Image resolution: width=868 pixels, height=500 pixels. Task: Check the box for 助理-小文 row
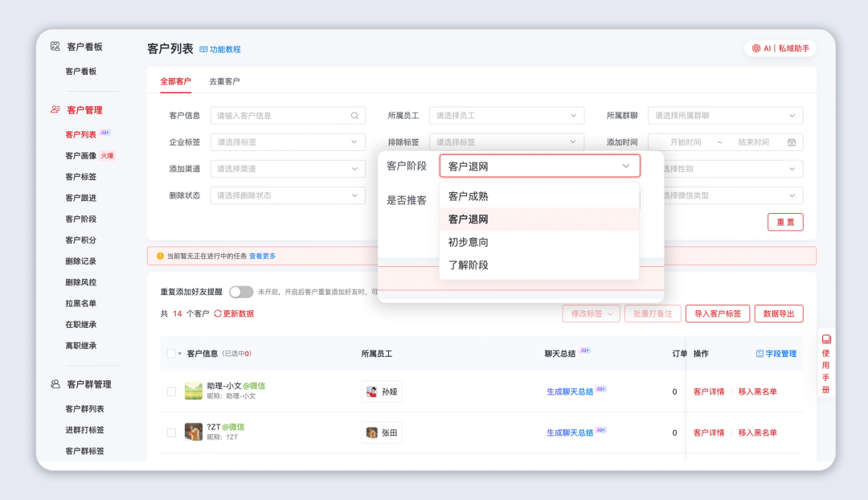[171, 391]
